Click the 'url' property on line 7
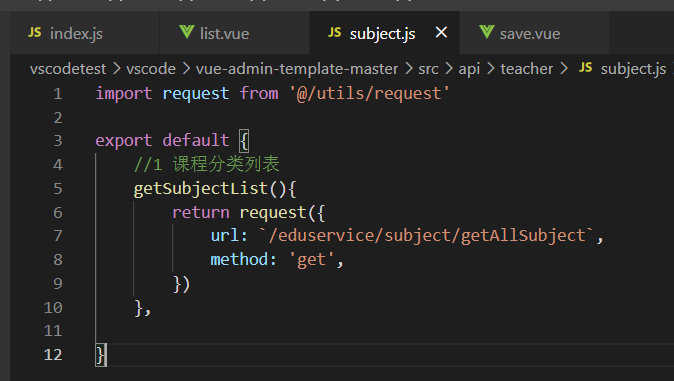 pos(224,236)
